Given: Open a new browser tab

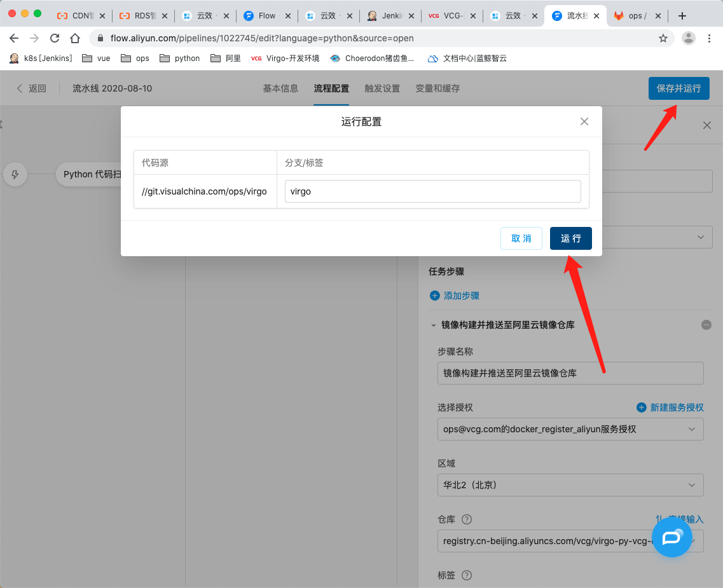Looking at the screenshot, I should (x=682, y=16).
